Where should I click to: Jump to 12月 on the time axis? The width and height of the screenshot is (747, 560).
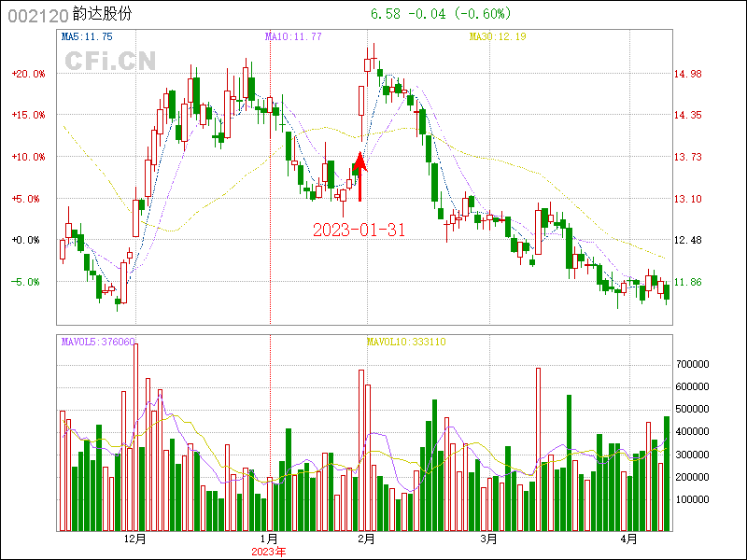point(134,539)
